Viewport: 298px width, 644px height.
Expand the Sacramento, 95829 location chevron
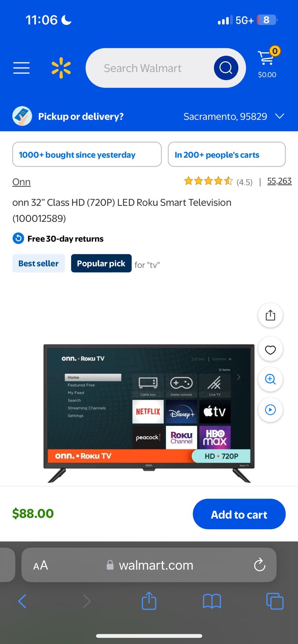[280, 116]
